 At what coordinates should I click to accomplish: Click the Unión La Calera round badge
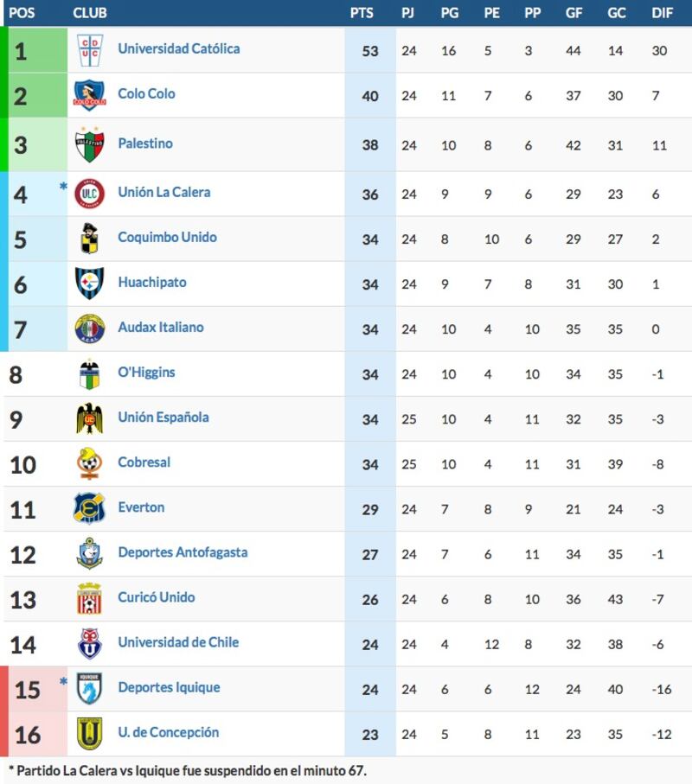(x=90, y=194)
